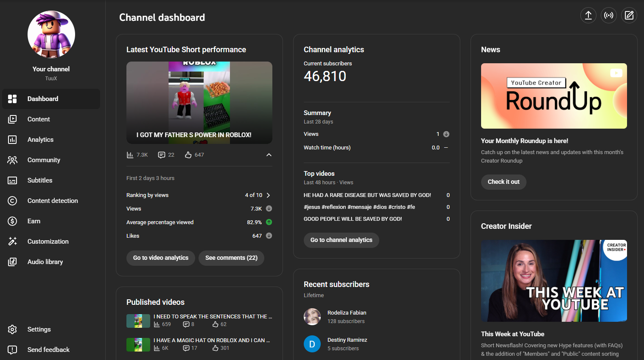Open top video #jesus #reflexion #mensaje
The image size is (644, 360).
[359, 207]
